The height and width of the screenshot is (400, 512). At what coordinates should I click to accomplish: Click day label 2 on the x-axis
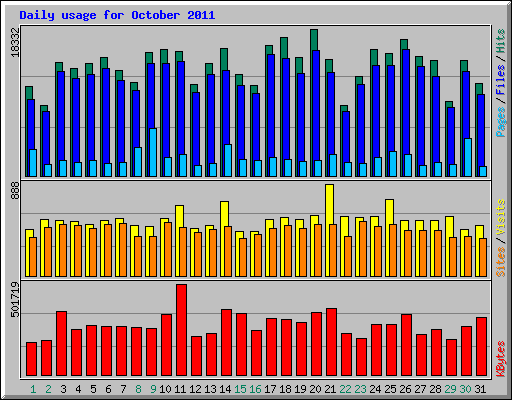point(48,389)
